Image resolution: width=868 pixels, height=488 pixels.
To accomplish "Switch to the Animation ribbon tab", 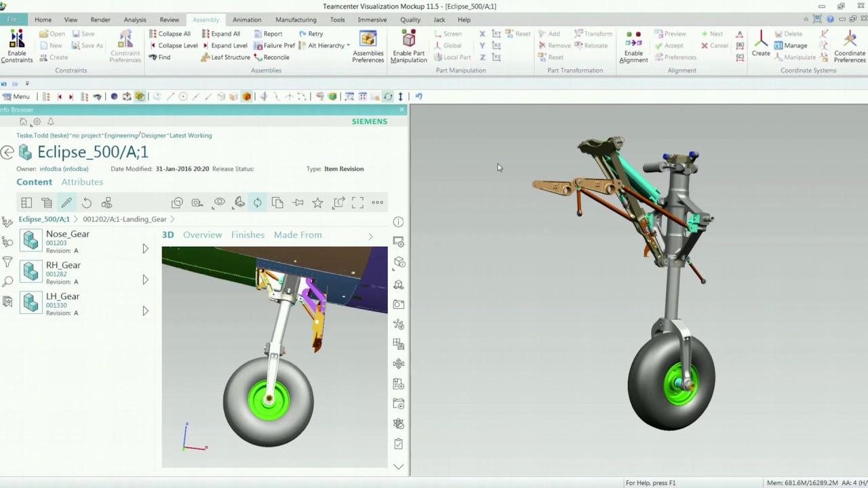I will coord(247,20).
